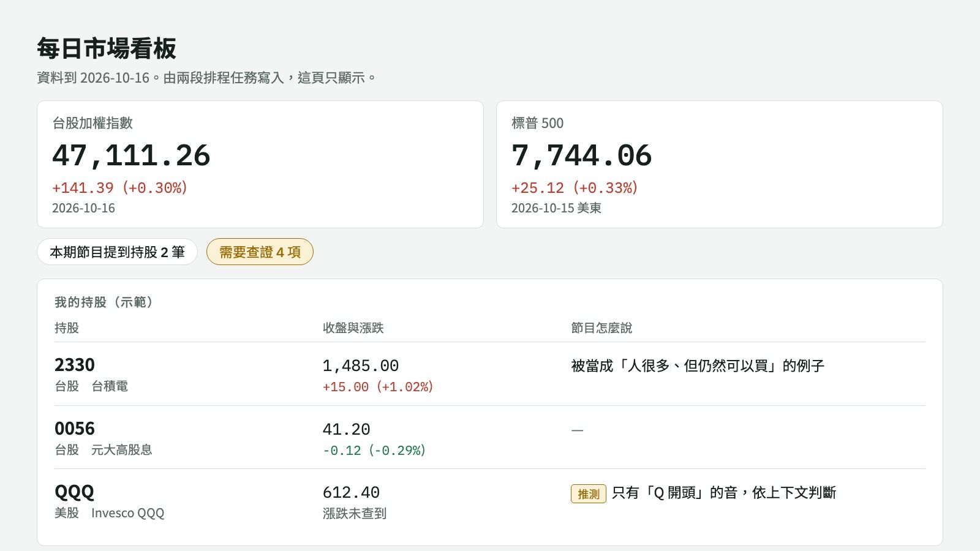
Task: Click the 台積電 stock name
Action: tap(110, 386)
